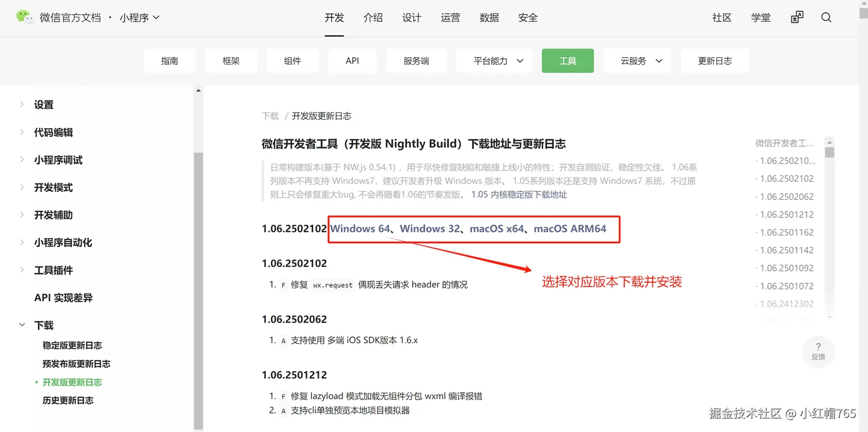Screen dimensions: 868x432
Task: Select the 更新日志 category button
Action: tap(715, 61)
